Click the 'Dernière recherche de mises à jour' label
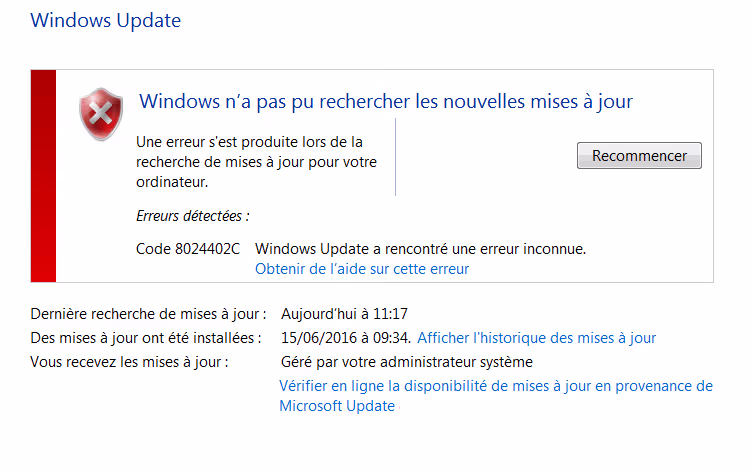This screenshot has width=753, height=470. click(148, 313)
